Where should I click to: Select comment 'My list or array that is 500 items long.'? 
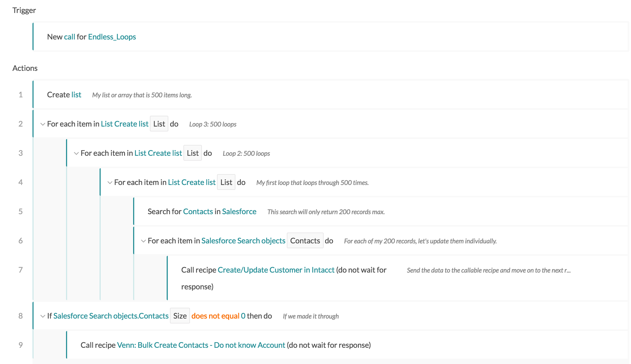142,95
